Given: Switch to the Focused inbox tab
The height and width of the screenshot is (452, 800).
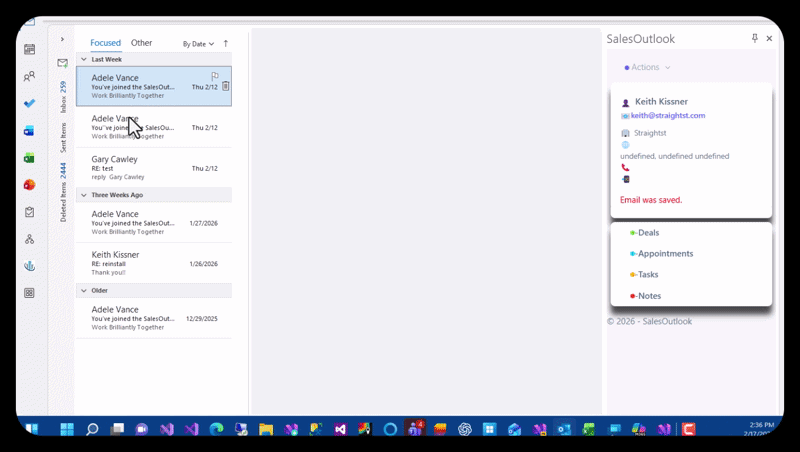Looking at the screenshot, I should (106, 43).
